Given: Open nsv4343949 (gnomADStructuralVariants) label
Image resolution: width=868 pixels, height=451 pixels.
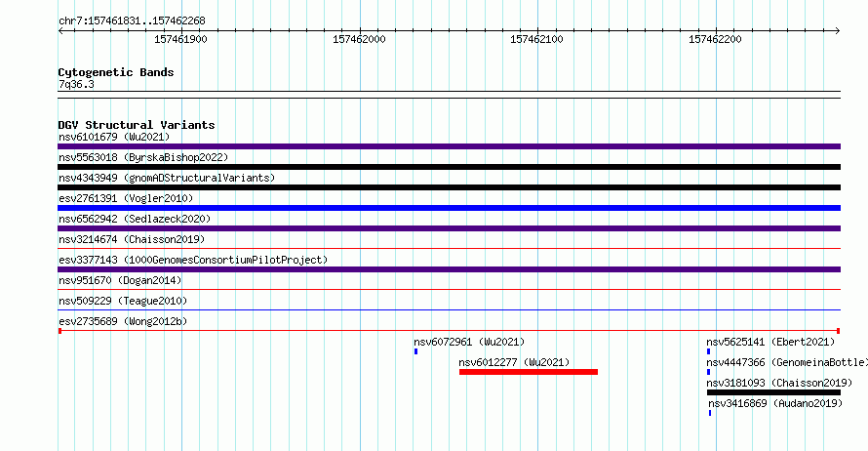Looking at the screenshot, I should point(167,178).
